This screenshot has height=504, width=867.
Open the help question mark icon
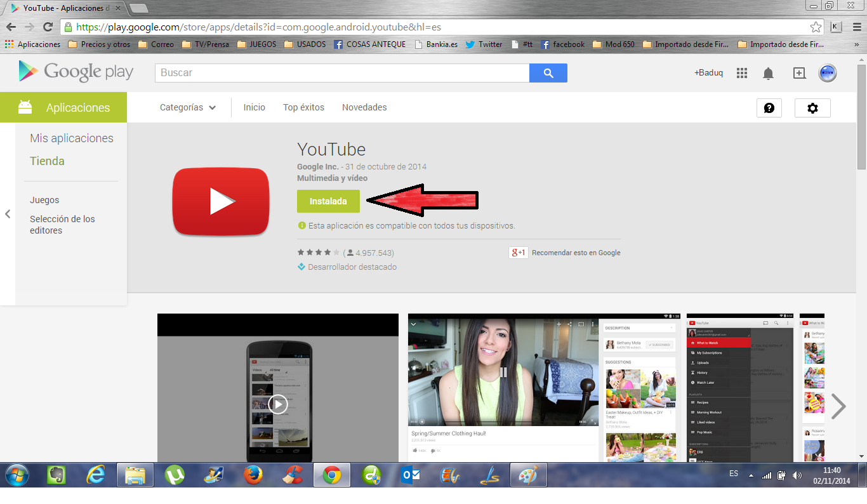(x=769, y=108)
